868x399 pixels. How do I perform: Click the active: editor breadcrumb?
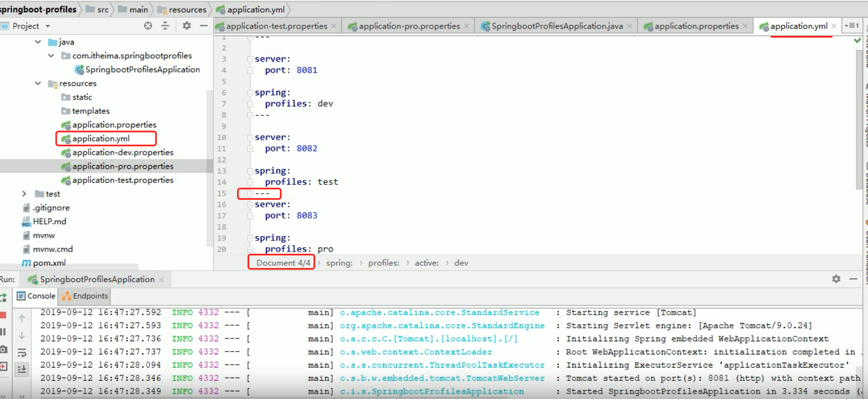(427, 263)
